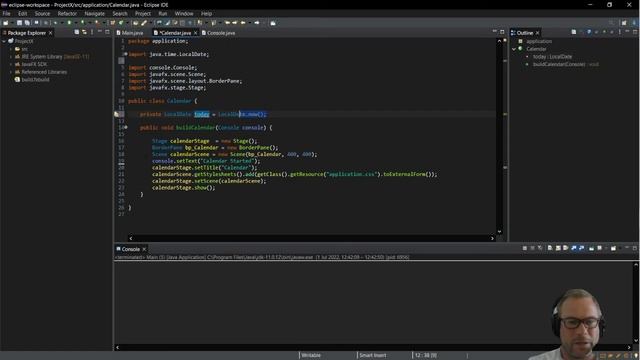Click editor vertical scrollbar down arrow
The image size is (640, 360).
[x=499, y=231]
